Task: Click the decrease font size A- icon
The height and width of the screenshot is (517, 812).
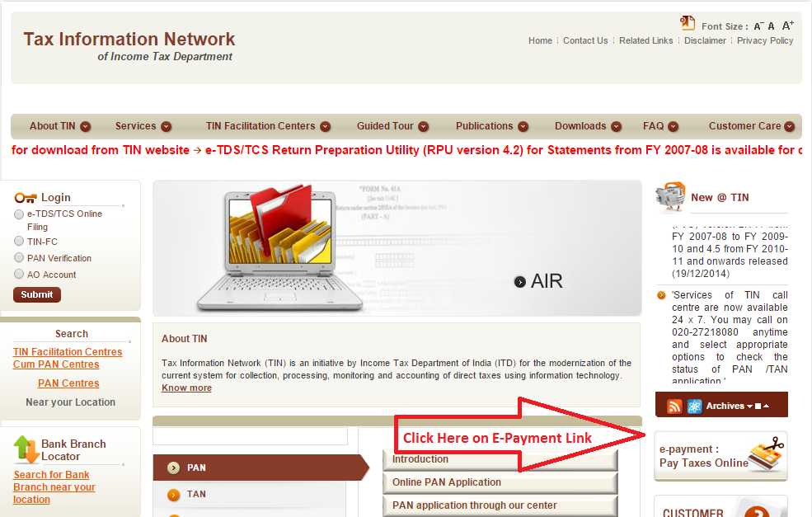Action: (x=758, y=26)
